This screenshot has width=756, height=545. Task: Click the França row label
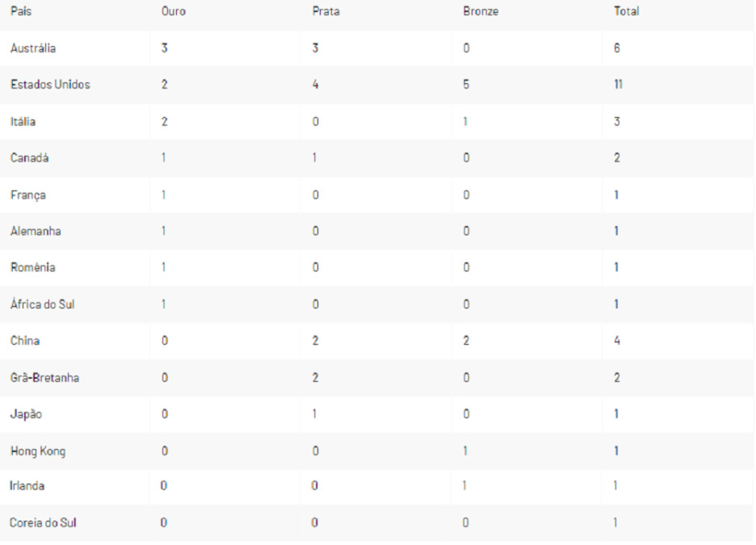[27, 195]
